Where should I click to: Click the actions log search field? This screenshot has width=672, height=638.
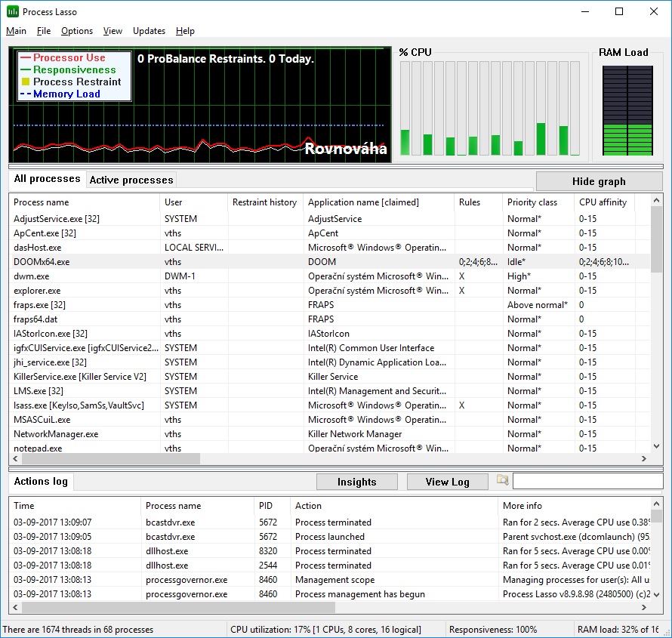click(587, 481)
